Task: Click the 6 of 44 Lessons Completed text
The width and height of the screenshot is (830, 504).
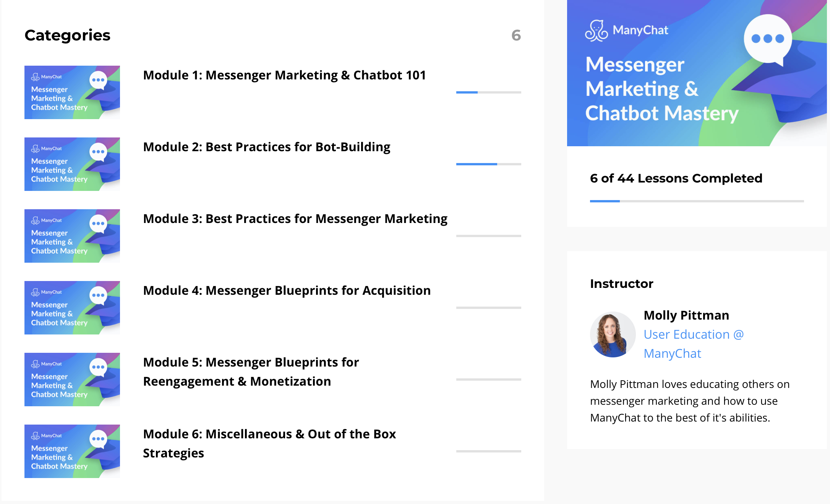Action: (676, 178)
